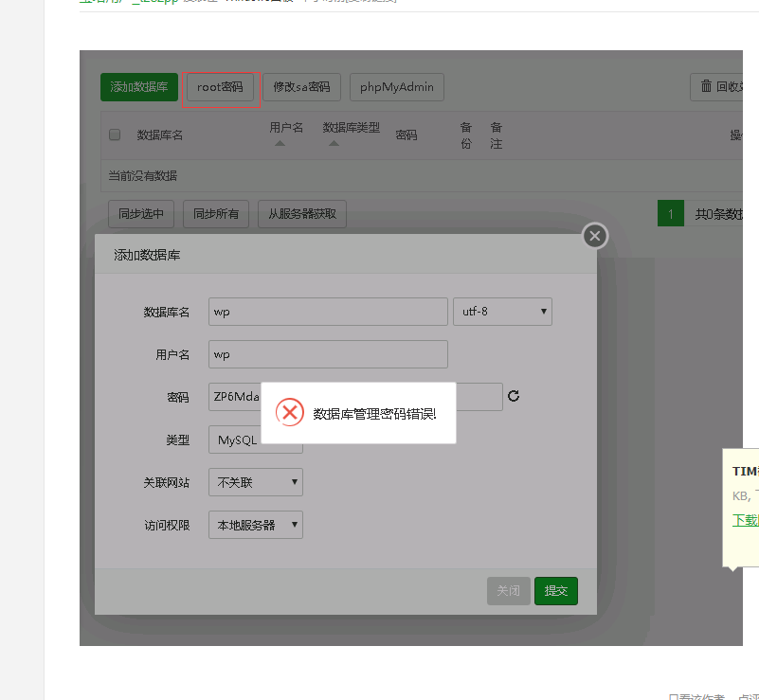759x700 pixels.
Task: Click the 访问权限 field label
Action: coord(167,525)
